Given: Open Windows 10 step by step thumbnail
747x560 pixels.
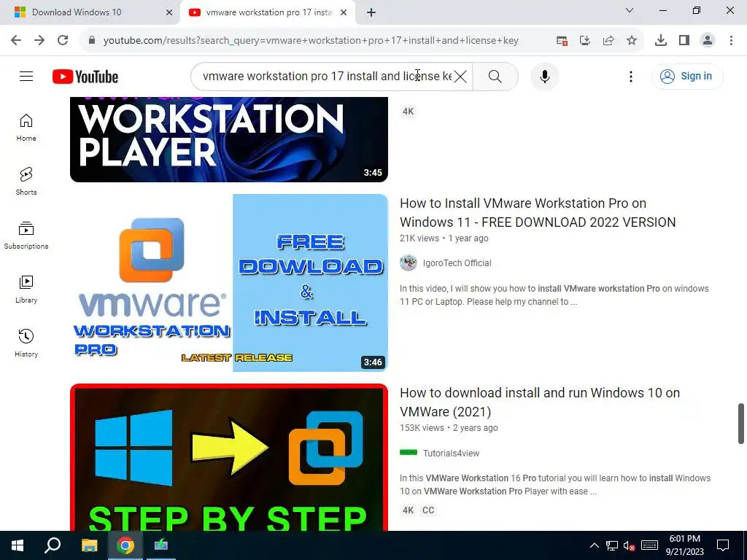Looking at the screenshot, I should (228, 457).
